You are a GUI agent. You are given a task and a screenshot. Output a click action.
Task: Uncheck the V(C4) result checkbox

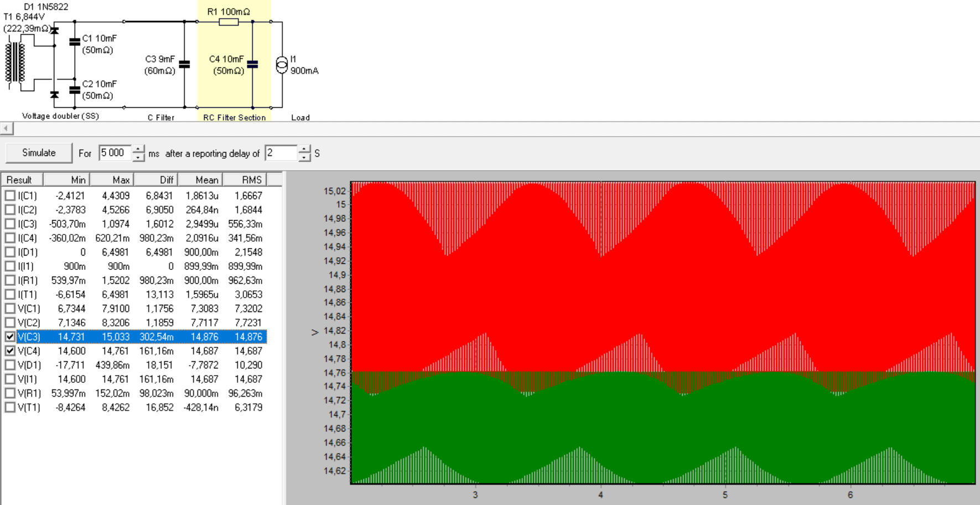(10, 351)
